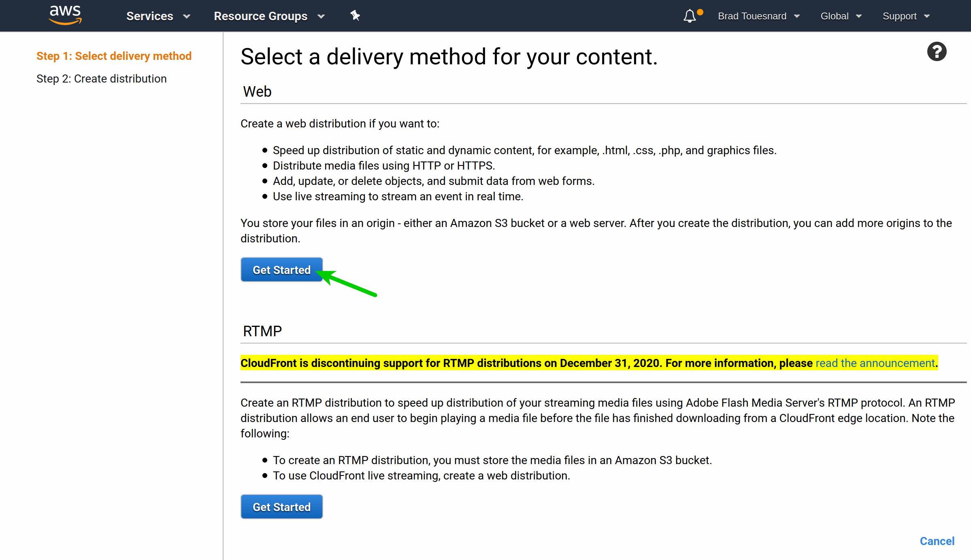Open the Global region dropdown
The image size is (971, 560).
coord(841,16)
